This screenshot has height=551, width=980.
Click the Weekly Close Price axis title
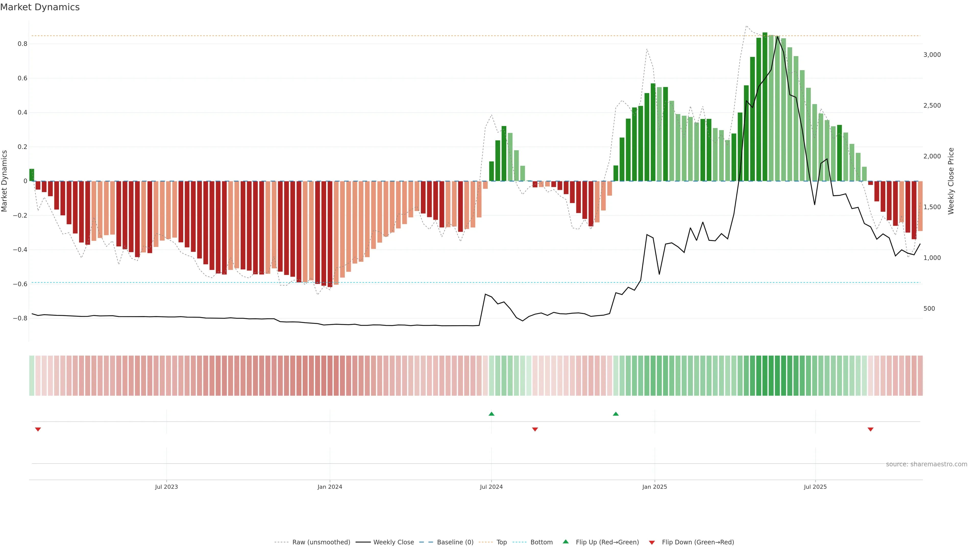pyautogui.click(x=951, y=181)
